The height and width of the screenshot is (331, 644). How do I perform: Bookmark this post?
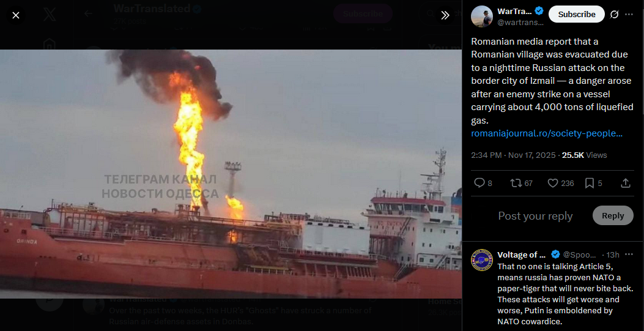click(x=593, y=183)
